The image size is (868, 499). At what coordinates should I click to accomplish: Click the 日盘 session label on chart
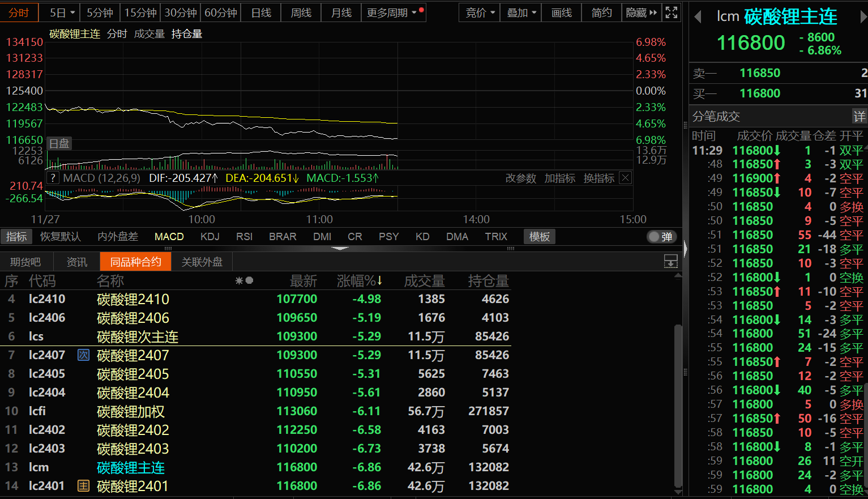click(59, 143)
